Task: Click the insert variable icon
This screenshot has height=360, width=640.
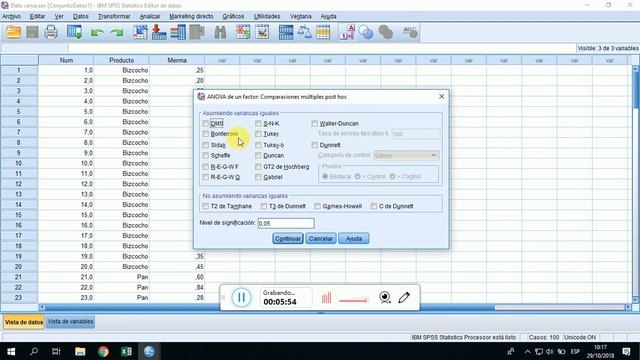Action: click(x=262, y=32)
